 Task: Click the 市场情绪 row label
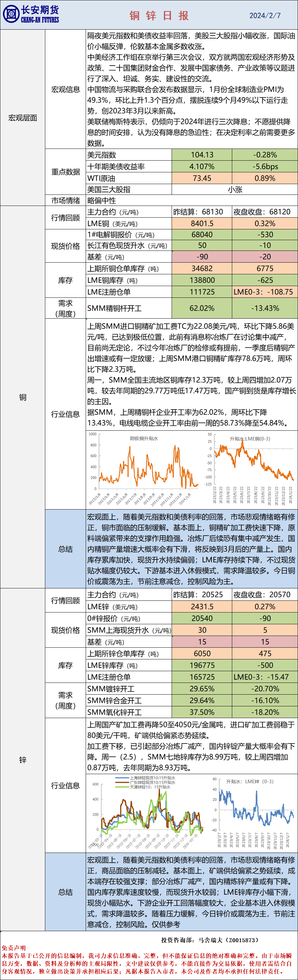[65, 200]
